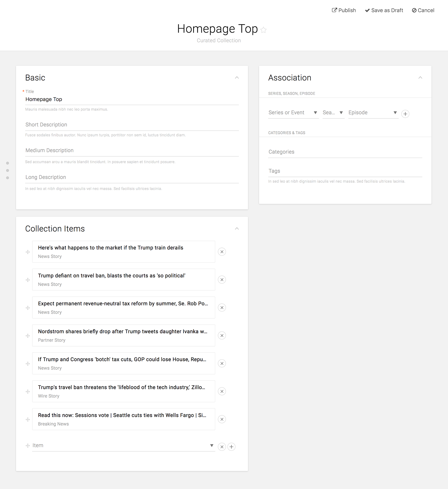The height and width of the screenshot is (489, 448).
Task: Focus the Tags input field
Action: 345,171
